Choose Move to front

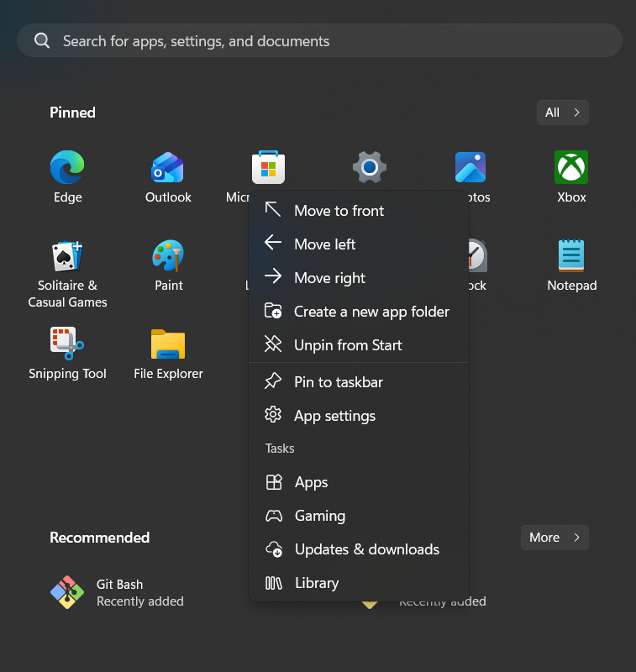[359, 211]
